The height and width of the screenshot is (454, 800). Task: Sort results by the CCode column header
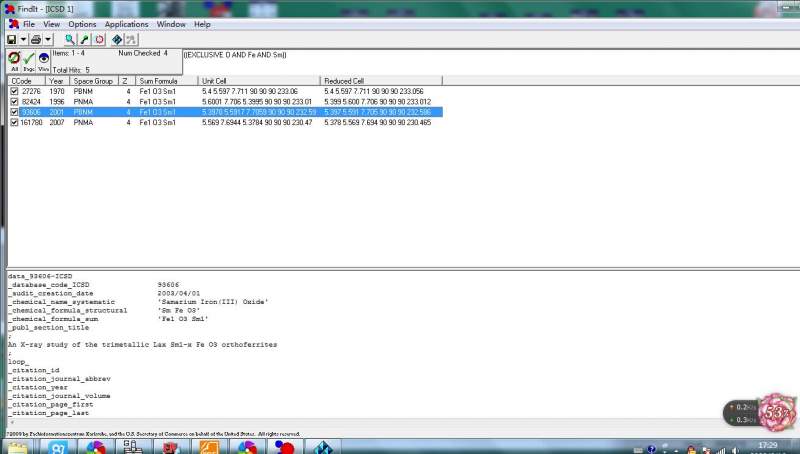coord(27,81)
